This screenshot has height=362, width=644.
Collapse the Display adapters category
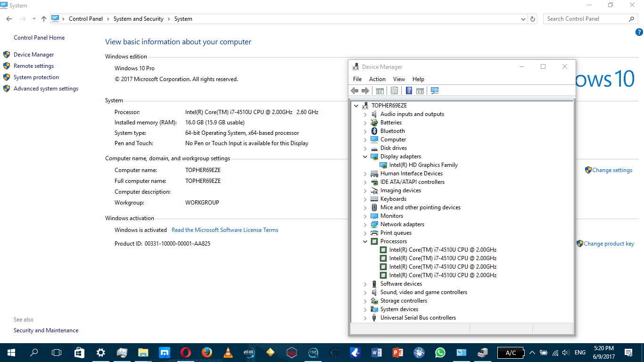pos(365,156)
